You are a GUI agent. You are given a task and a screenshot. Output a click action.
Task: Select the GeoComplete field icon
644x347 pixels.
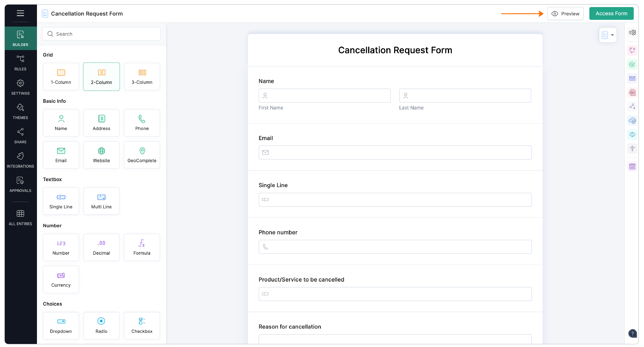click(142, 155)
